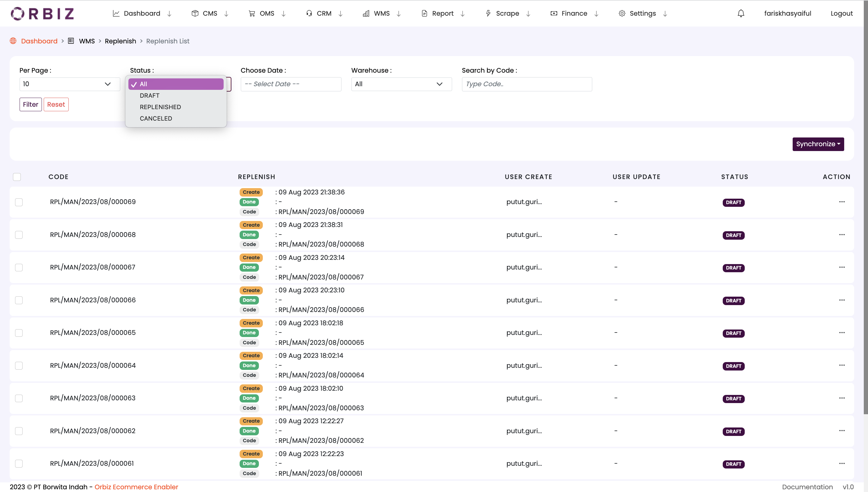Click the Report document icon
The image size is (868, 492).
425,14
